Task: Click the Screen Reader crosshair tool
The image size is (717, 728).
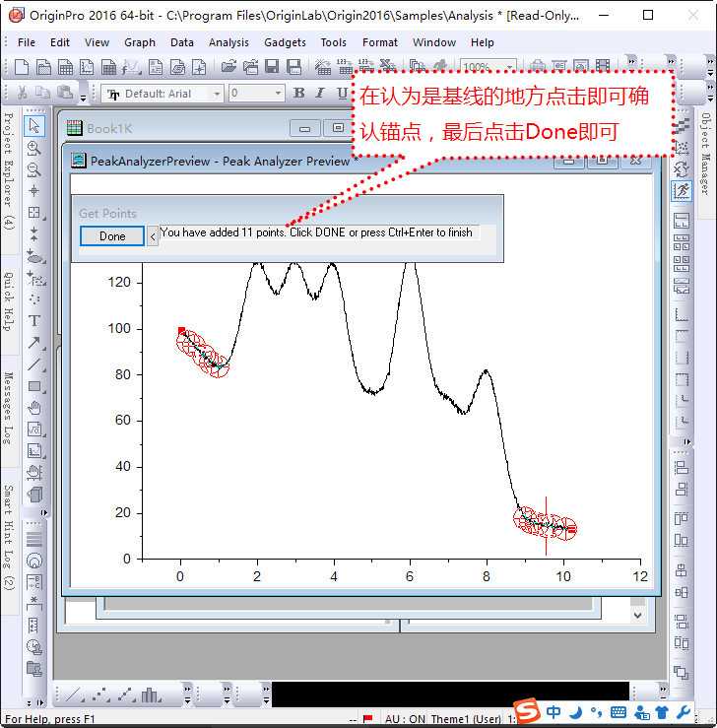Action: pos(34,190)
